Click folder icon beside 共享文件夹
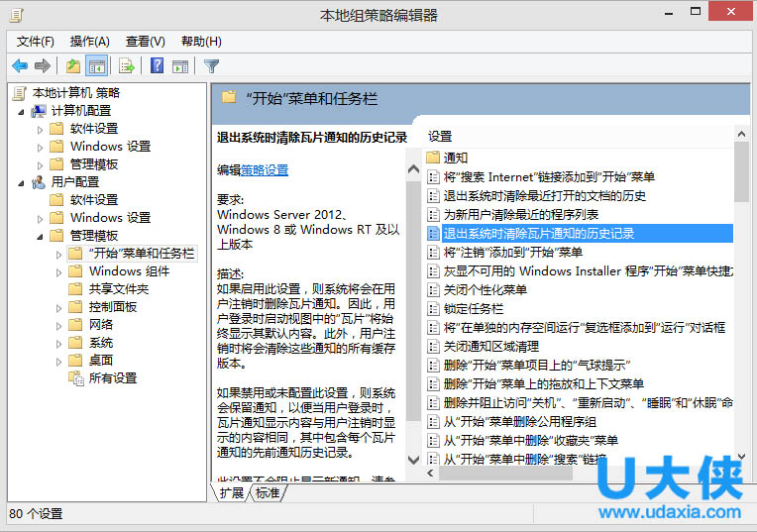The height and width of the screenshot is (532, 757). [75, 288]
